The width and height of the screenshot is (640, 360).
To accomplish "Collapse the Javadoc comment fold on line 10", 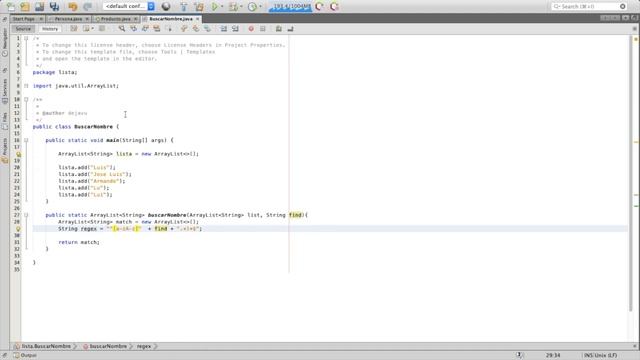I will (26, 99).
